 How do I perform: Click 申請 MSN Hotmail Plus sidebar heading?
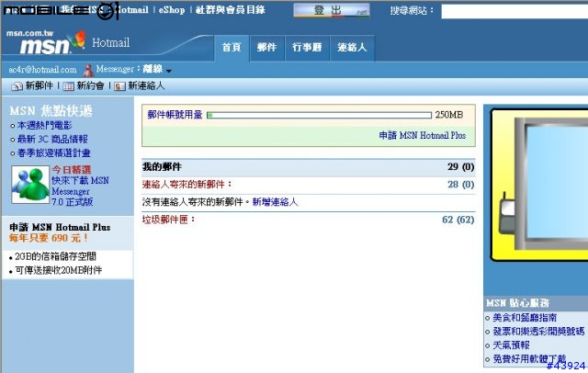click(60, 227)
